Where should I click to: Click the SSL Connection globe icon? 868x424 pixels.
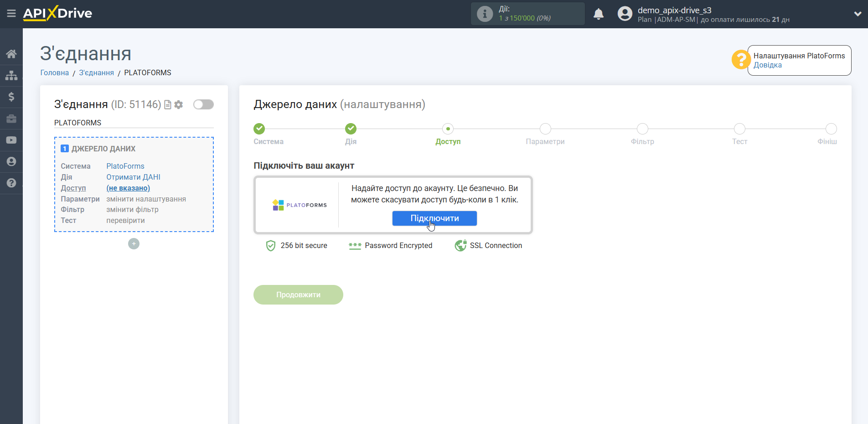(461, 246)
